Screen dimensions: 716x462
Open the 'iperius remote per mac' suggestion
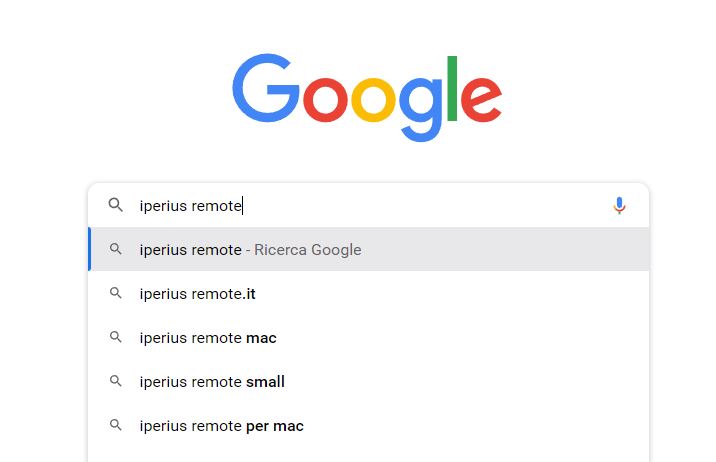point(221,426)
